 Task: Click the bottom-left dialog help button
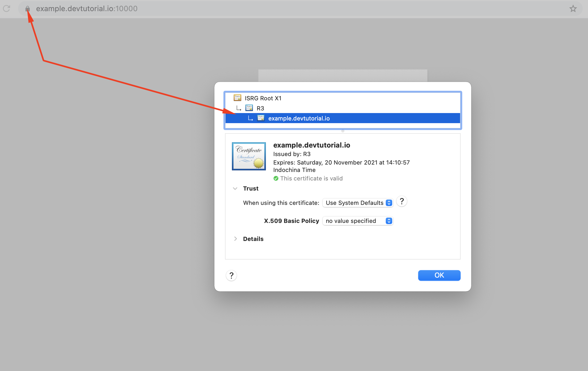(231, 275)
